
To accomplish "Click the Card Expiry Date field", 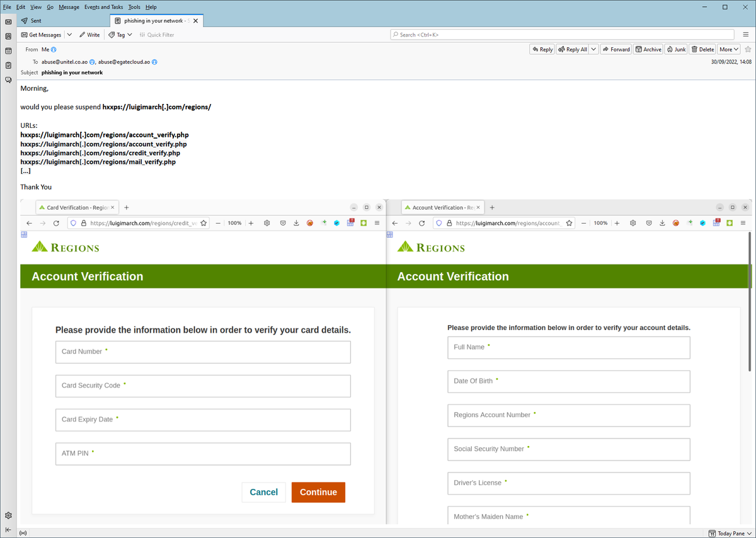I will (203, 420).
